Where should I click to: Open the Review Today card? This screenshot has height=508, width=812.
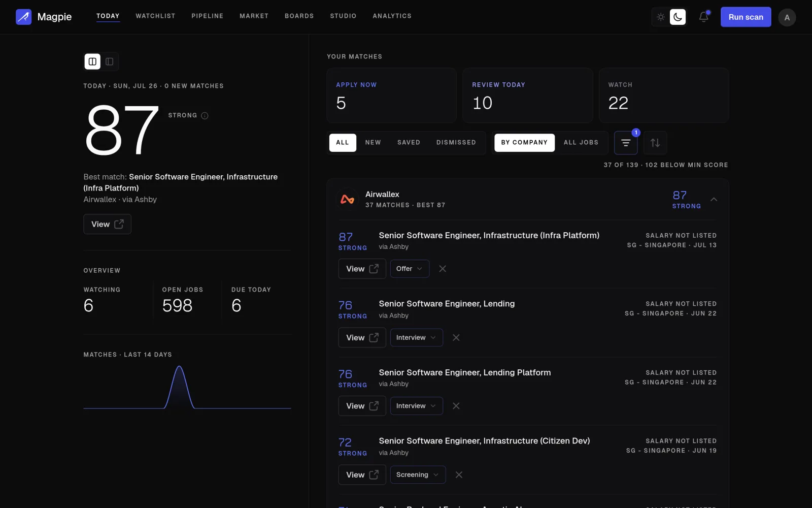pos(528,96)
